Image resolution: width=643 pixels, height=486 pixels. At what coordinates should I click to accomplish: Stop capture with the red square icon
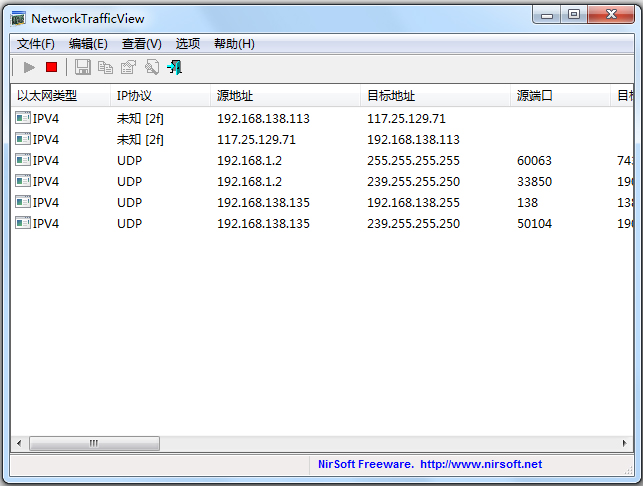[x=51, y=67]
